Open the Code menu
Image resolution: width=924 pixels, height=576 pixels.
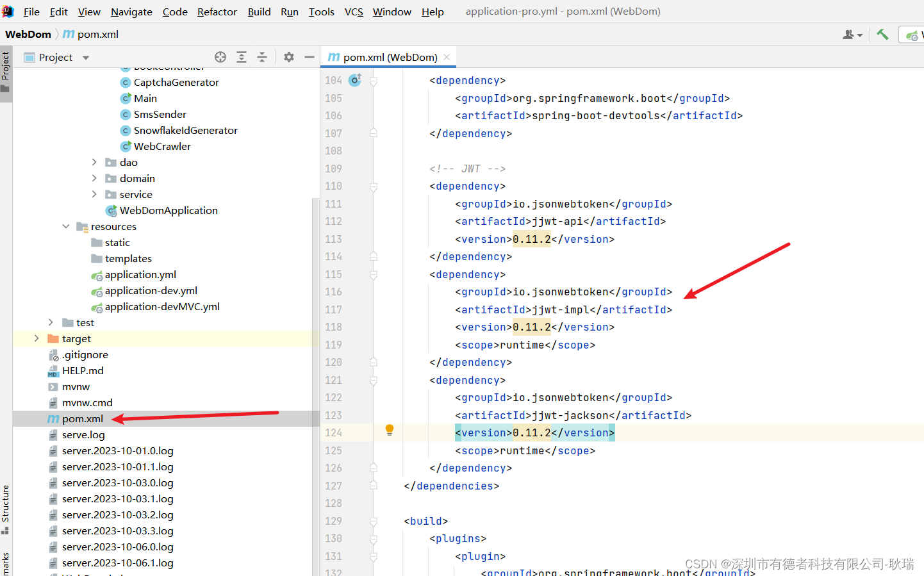click(175, 12)
